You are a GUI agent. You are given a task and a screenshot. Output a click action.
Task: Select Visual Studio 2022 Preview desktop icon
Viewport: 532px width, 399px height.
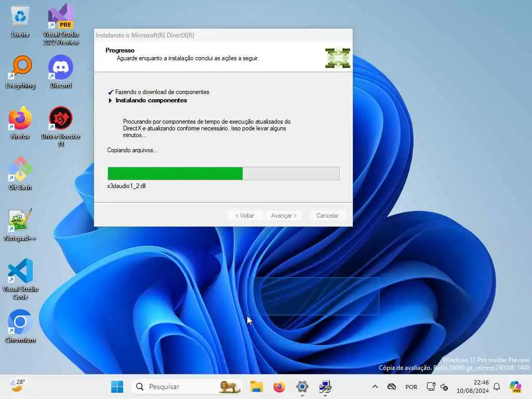[61, 24]
